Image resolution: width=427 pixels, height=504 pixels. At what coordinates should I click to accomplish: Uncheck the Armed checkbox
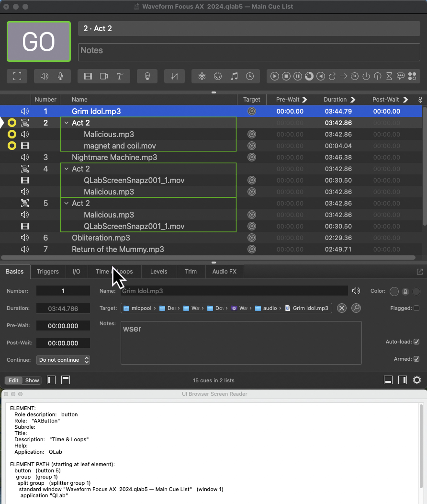416,359
